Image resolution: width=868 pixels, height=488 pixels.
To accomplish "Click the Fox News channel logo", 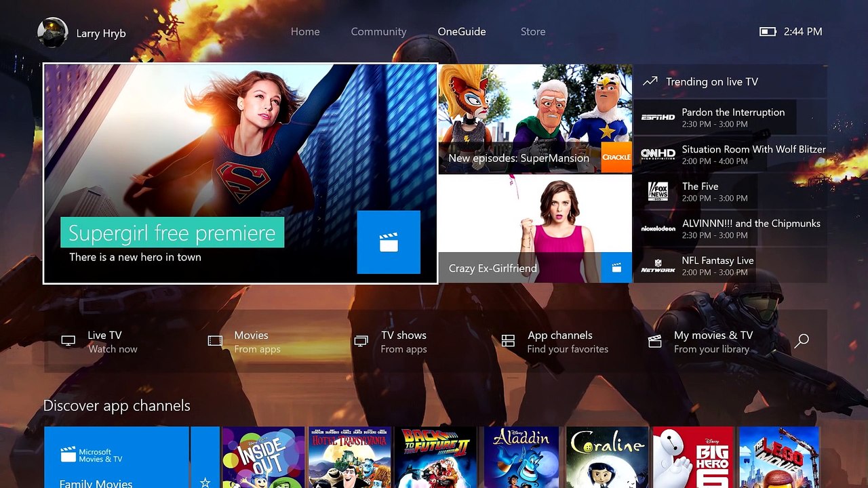I will point(658,192).
